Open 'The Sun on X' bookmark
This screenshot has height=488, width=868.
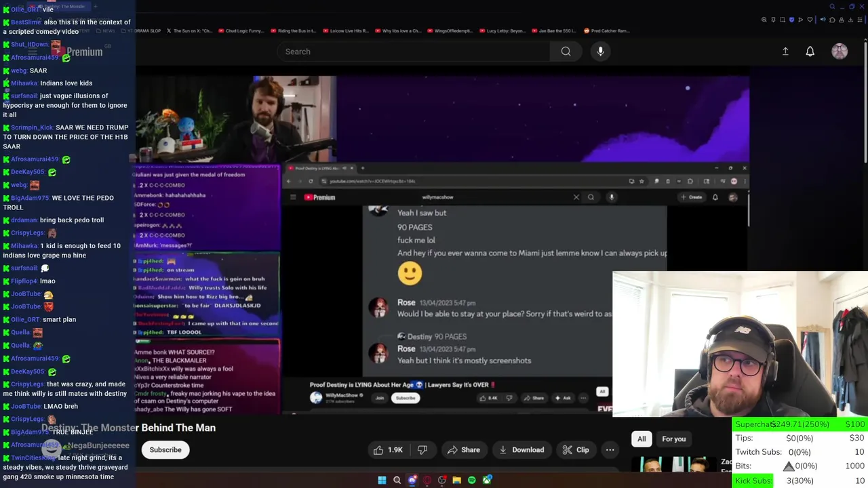(189, 30)
